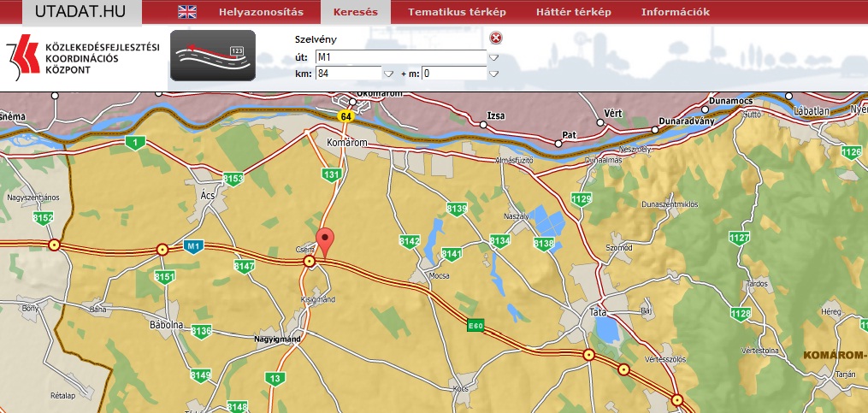Close the Szelvény search panel
The height and width of the screenshot is (413, 868).
pyautogui.click(x=496, y=38)
